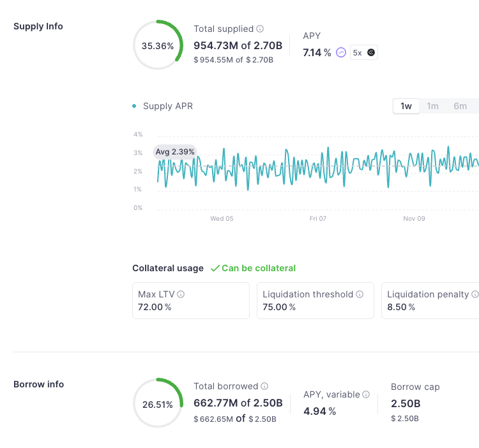The height and width of the screenshot is (448, 479).
Task: Click the info icon next to APY, variable
Action: click(366, 394)
